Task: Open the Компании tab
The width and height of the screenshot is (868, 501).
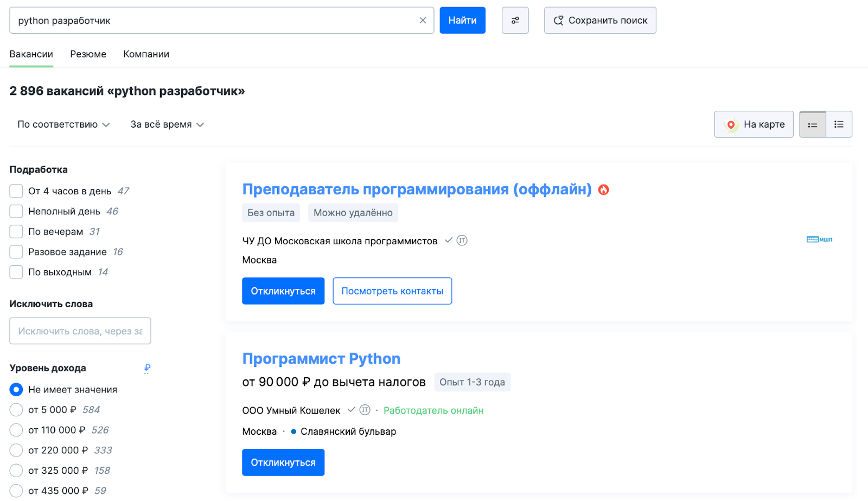Action: point(146,54)
